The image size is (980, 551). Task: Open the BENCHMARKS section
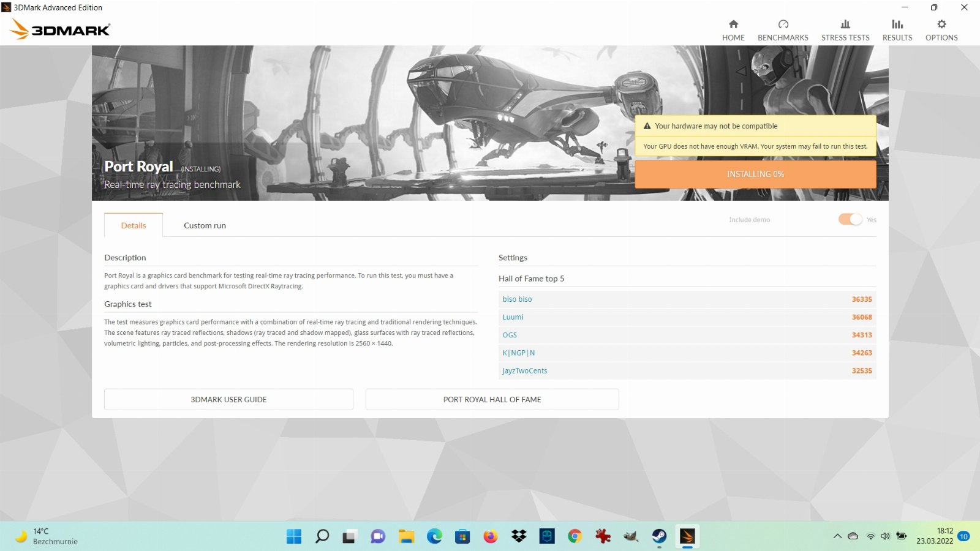coord(783,30)
